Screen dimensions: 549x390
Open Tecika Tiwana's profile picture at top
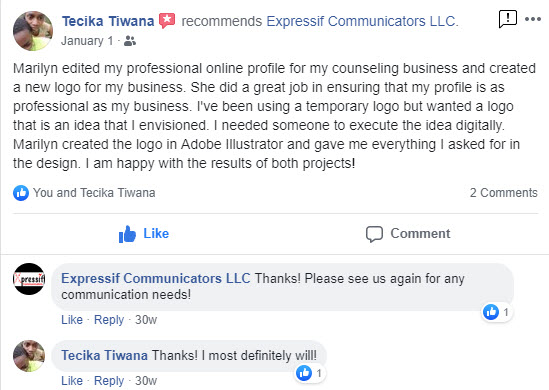coord(33,31)
